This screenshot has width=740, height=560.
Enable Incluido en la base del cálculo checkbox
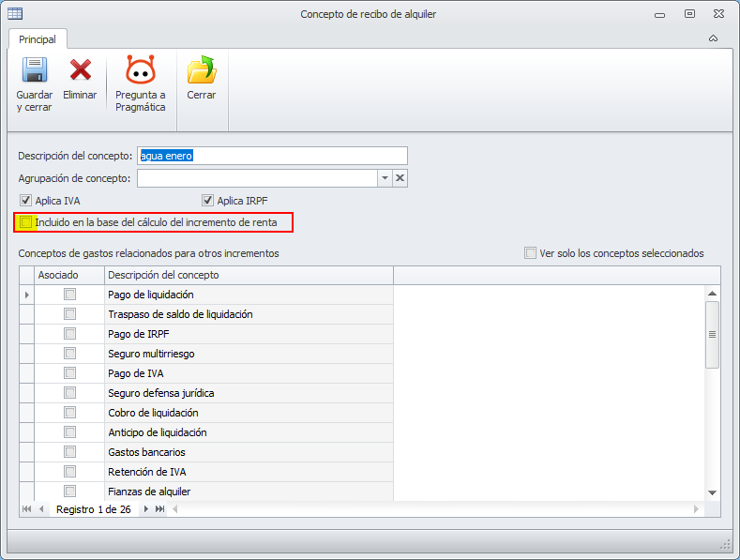tap(26, 222)
